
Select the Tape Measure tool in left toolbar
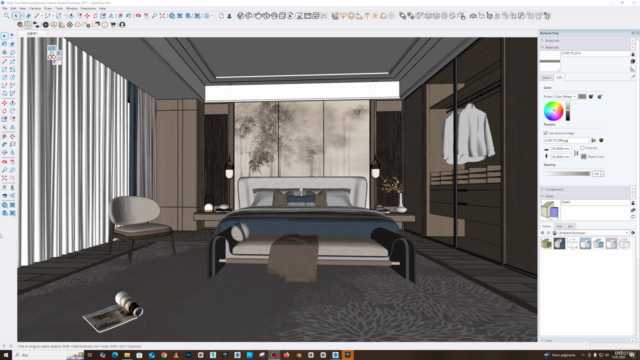(4, 136)
